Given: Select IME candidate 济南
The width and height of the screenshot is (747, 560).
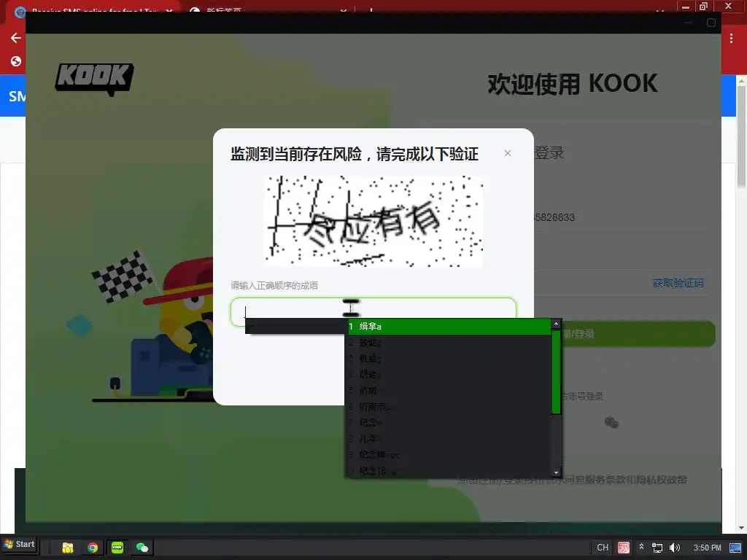Looking at the screenshot, I should coord(449,391).
